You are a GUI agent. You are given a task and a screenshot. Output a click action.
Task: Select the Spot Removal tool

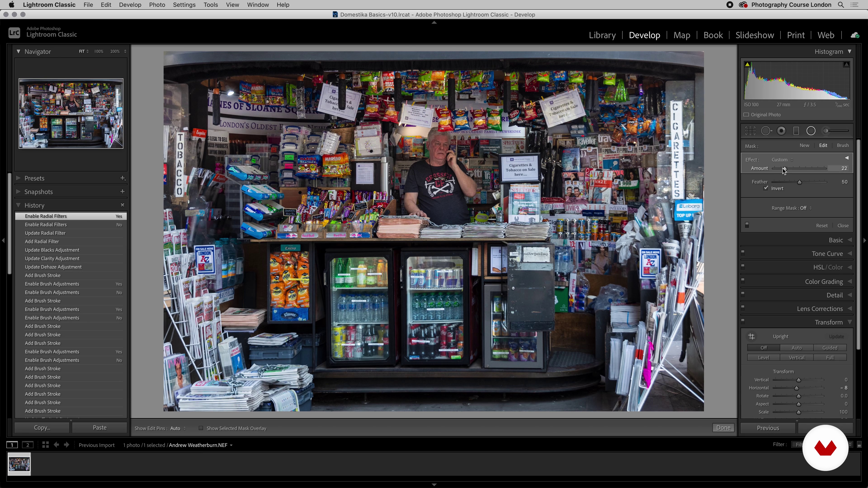(x=766, y=131)
